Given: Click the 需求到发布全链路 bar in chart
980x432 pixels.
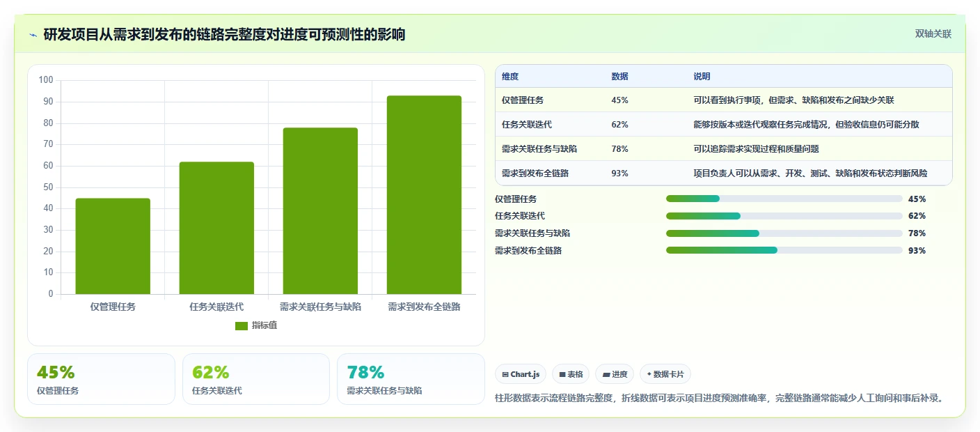Looking at the screenshot, I should tap(424, 194).
